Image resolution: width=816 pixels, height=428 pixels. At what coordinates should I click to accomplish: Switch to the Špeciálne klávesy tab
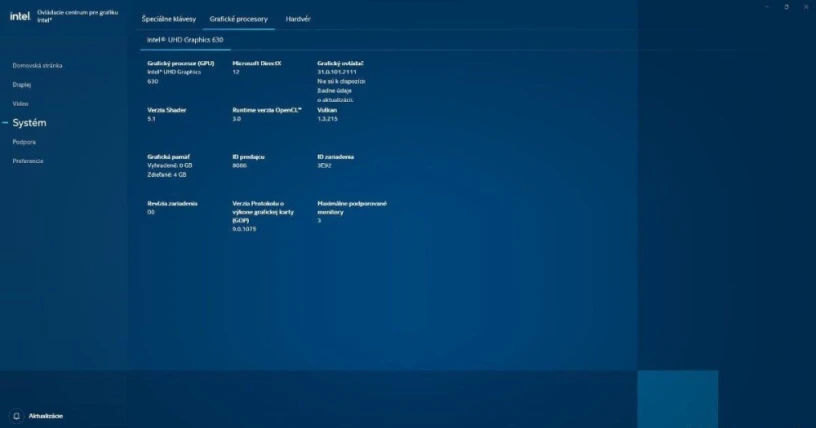tap(169, 19)
